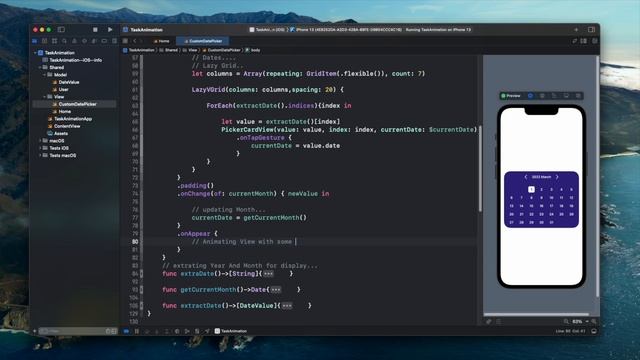Toggle the navigator sidebar visibility
This screenshot has width=640, height=360.
pyautogui.click(x=61, y=30)
